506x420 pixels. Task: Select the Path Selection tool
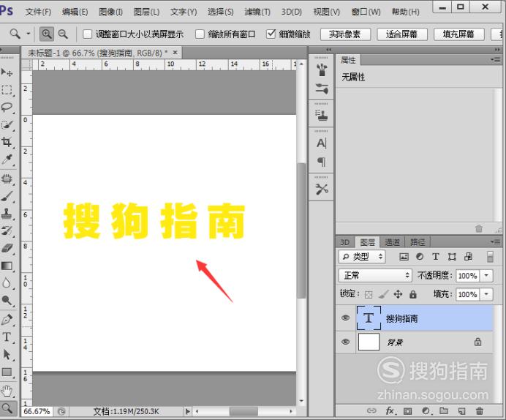click(x=7, y=354)
